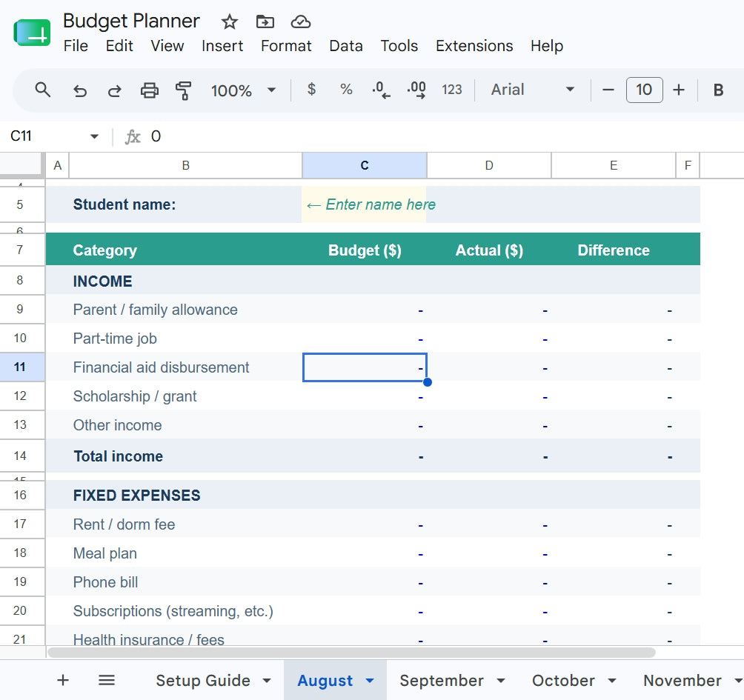The height and width of the screenshot is (700, 744).
Task: Select row 11 header
Action: point(22,367)
